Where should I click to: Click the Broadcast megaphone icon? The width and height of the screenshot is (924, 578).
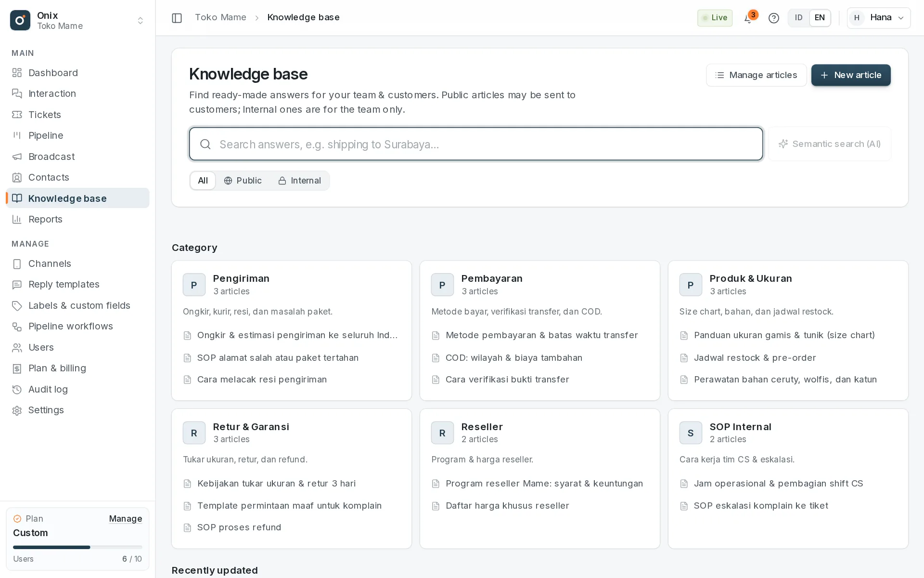coord(17,157)
